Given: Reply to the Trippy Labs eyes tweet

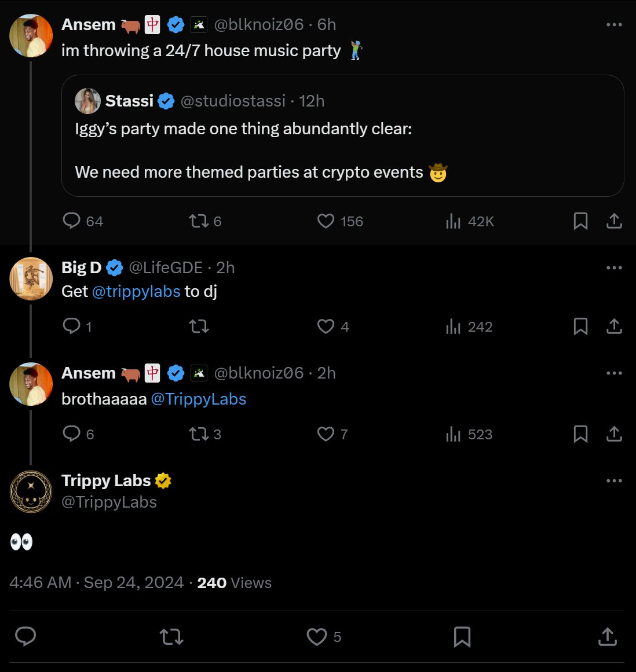Looking at the screenshot, I should point(25,637).
